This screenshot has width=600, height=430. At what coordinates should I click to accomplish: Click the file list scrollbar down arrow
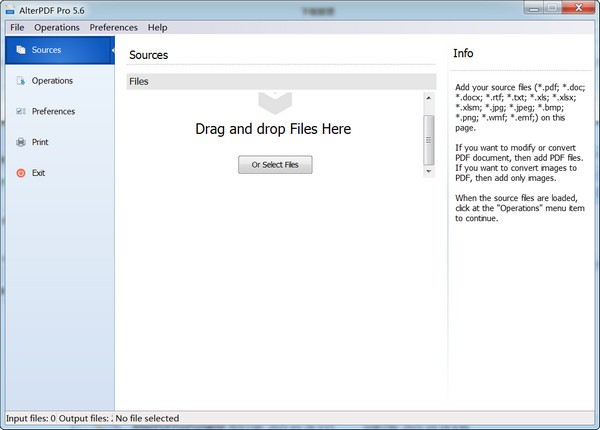[x=429, y=172]
